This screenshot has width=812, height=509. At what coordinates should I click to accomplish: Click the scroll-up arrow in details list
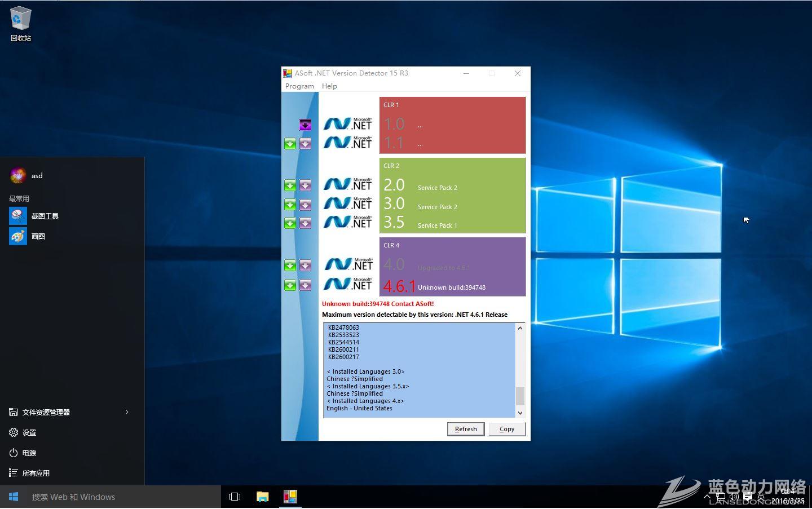520,328
